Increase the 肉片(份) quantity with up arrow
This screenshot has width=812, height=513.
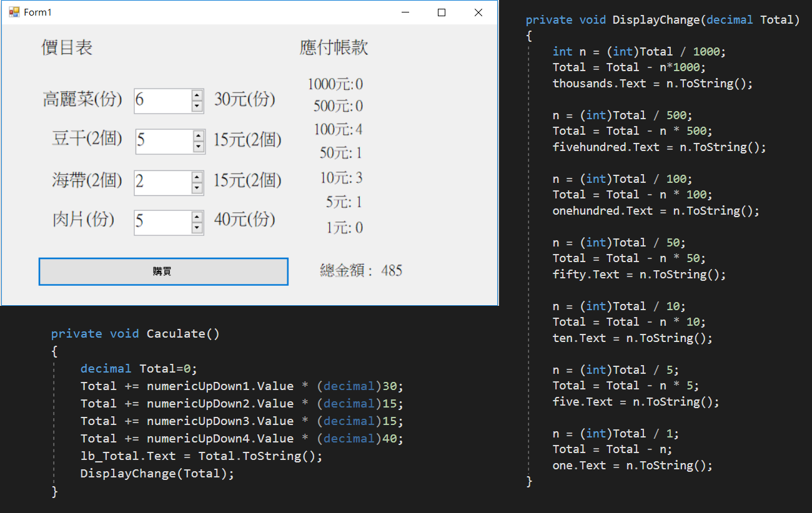point(197,217)
